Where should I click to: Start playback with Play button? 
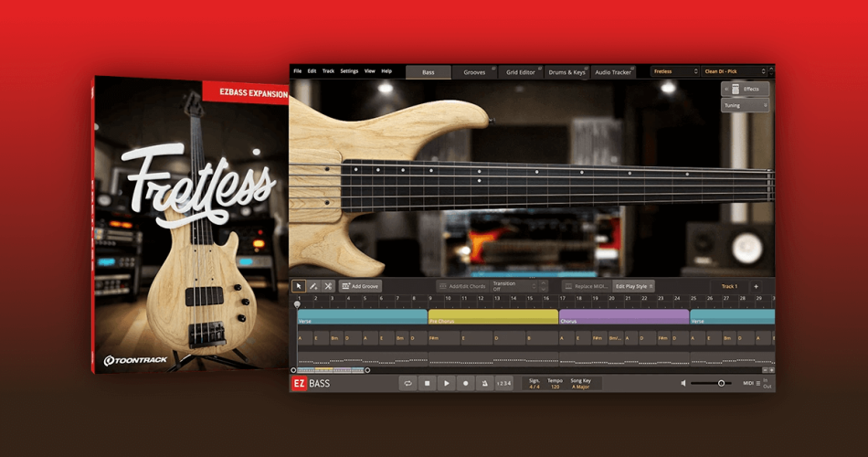(446, 383)
